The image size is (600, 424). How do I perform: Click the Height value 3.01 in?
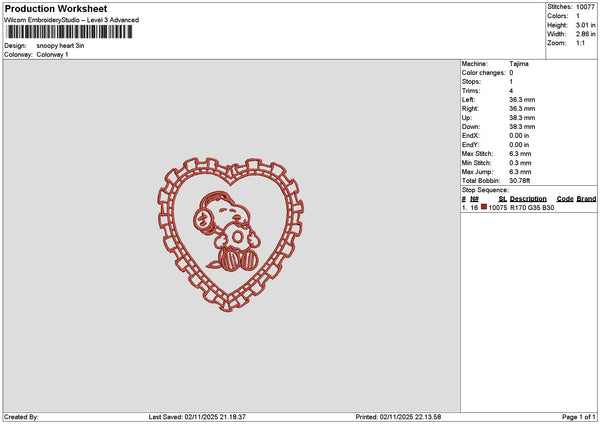coord(585,25)
